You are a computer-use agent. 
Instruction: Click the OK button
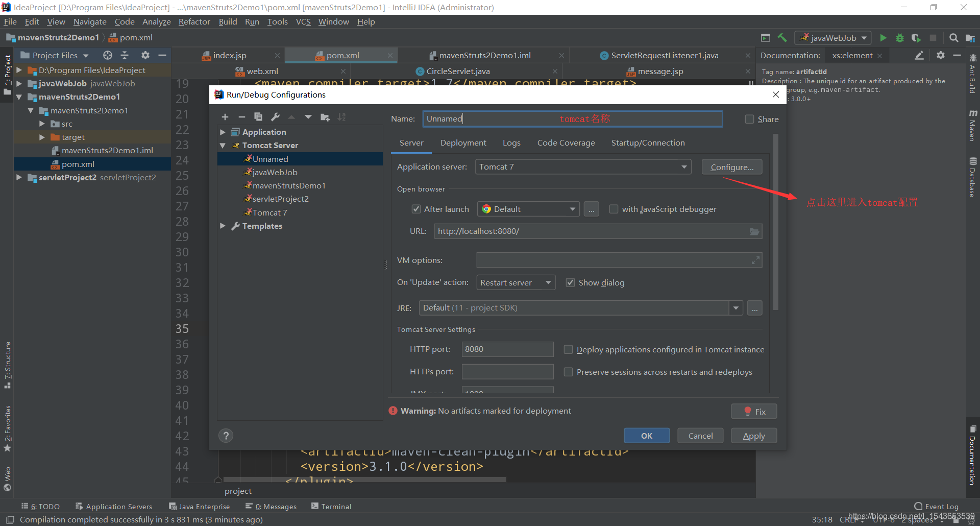pyautogui.click(x=647, y=436)
